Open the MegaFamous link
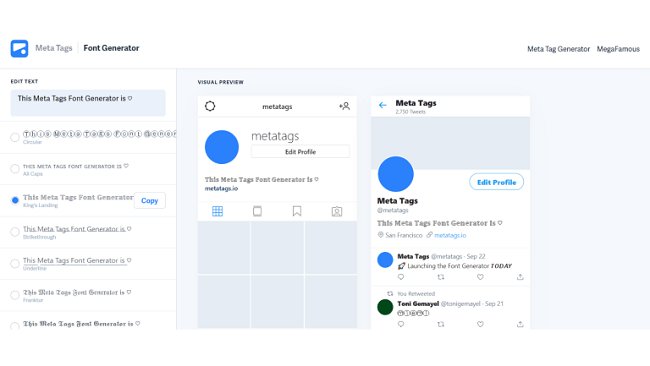650x366 pixels. click(618, 49)
